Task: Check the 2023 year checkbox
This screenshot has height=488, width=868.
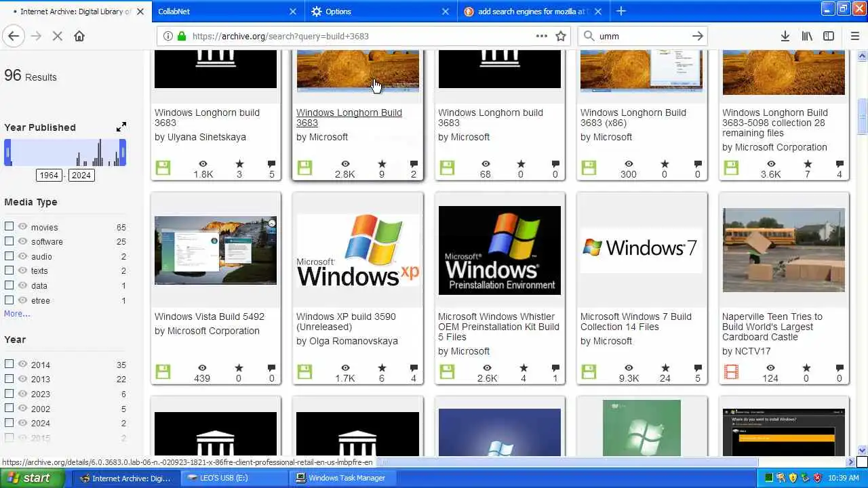Action: 9,393
